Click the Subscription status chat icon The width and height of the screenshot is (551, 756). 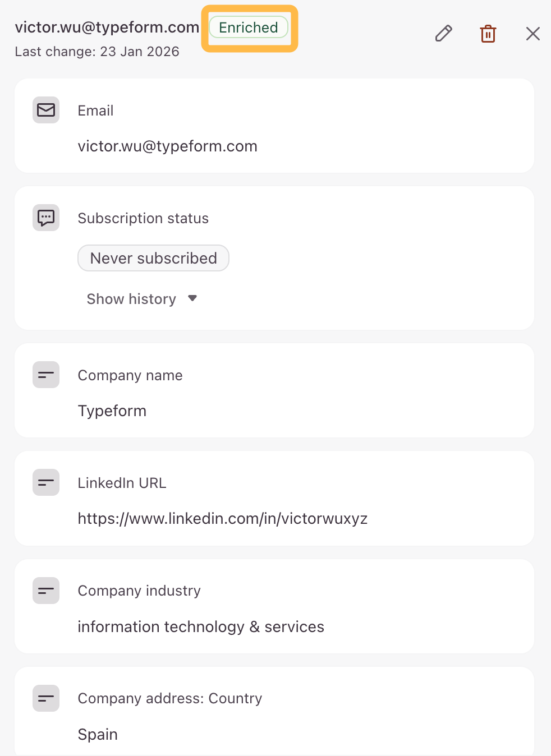point(46,218)
